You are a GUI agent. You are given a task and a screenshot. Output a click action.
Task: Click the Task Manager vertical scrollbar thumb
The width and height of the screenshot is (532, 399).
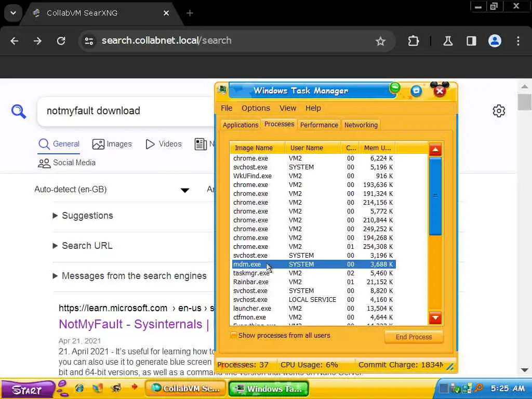[x=435, y=196]
